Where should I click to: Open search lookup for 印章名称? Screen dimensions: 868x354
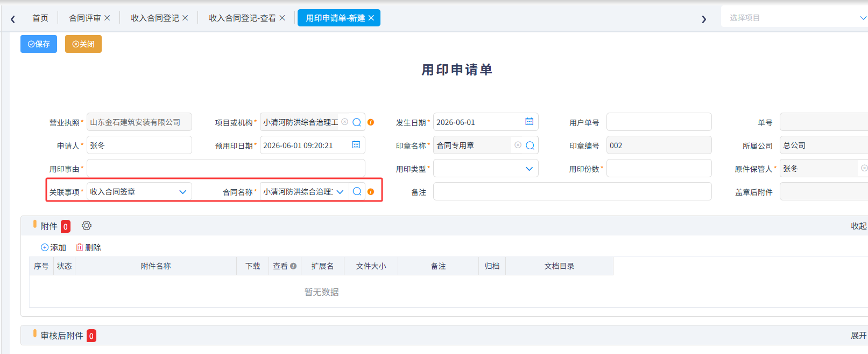point(530,145)
